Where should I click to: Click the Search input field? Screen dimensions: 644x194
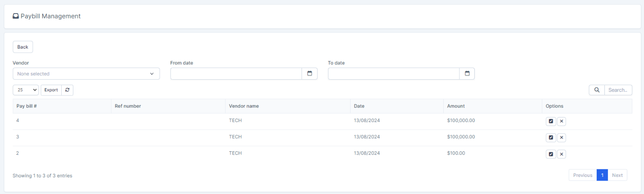(x=618, y=90)
